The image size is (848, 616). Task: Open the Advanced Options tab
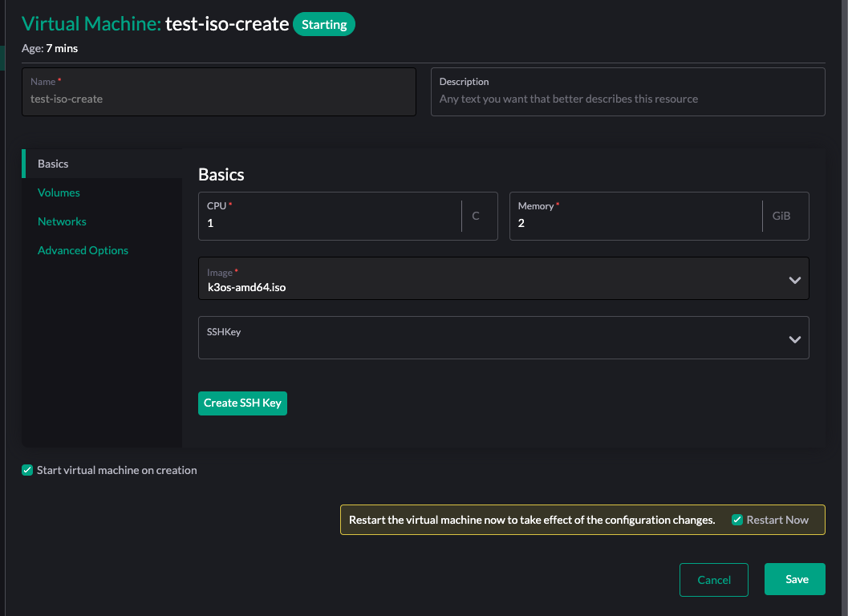coord(83,250)
